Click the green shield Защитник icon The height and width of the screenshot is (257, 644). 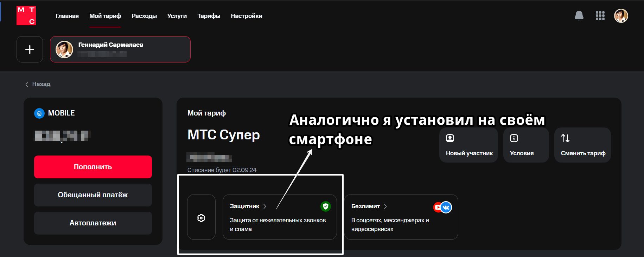pos(325,206)
